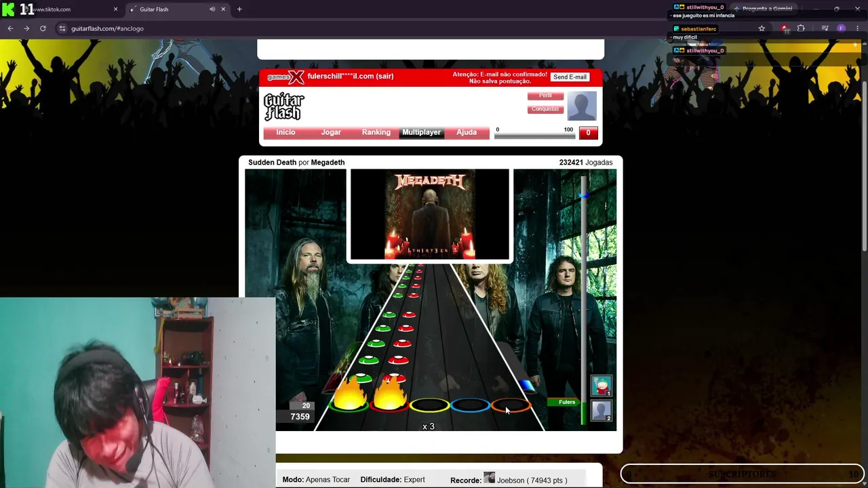This screenshot has width=868, height=488.
Task: Click the blue fret button
Action: tap(471, 405)
